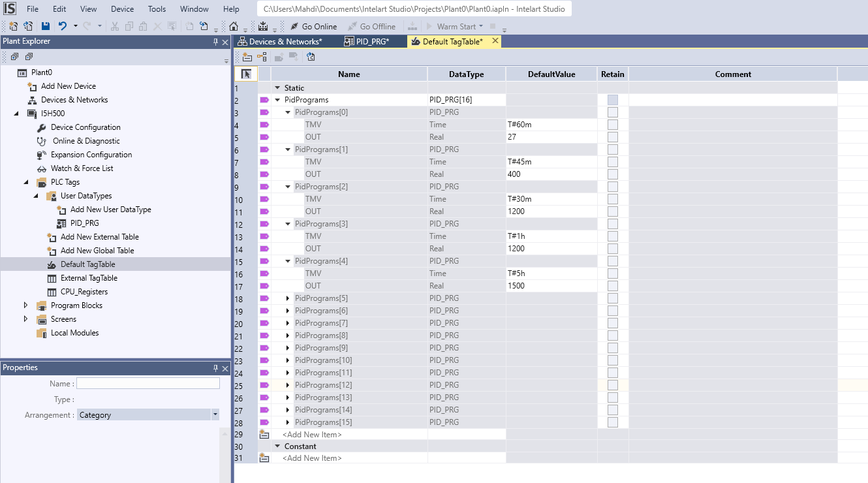Click the Undo arrow icon
This screenshot has height=483, width=868.
click(63, 26)
